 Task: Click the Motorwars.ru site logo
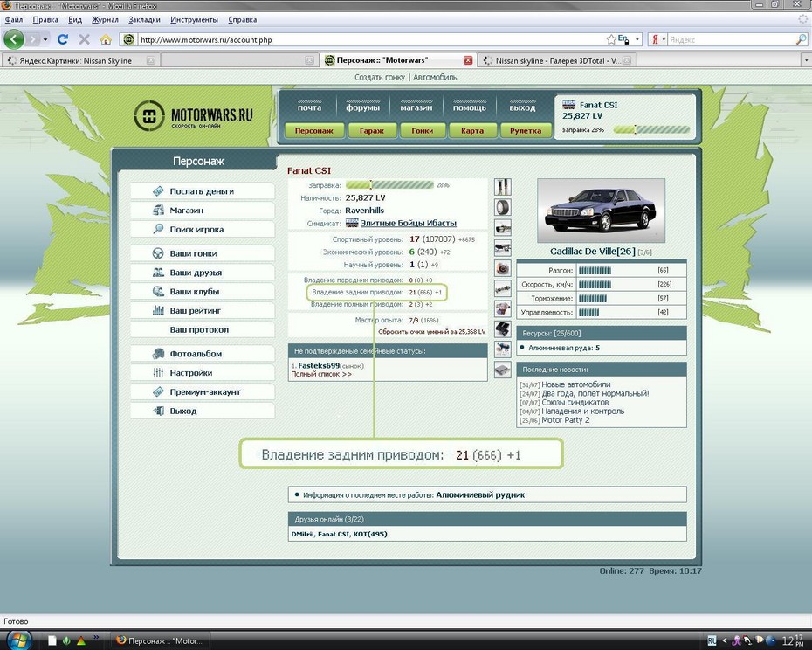click(x=193, y=115)
